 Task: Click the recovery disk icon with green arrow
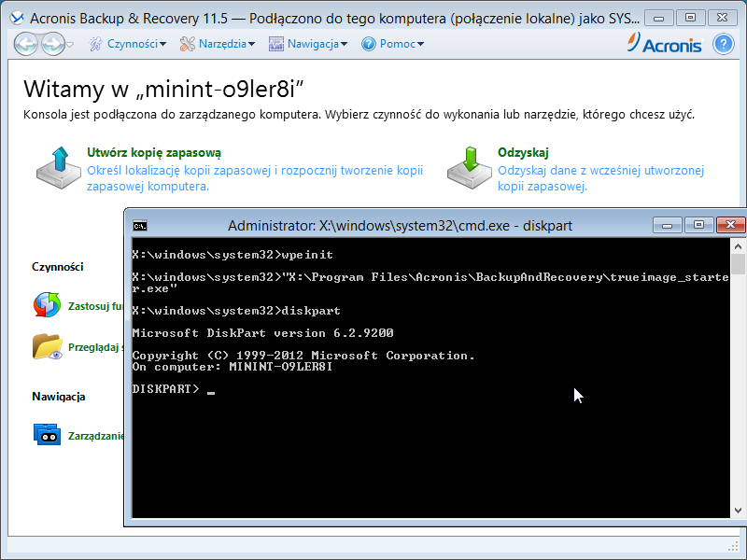470,168
